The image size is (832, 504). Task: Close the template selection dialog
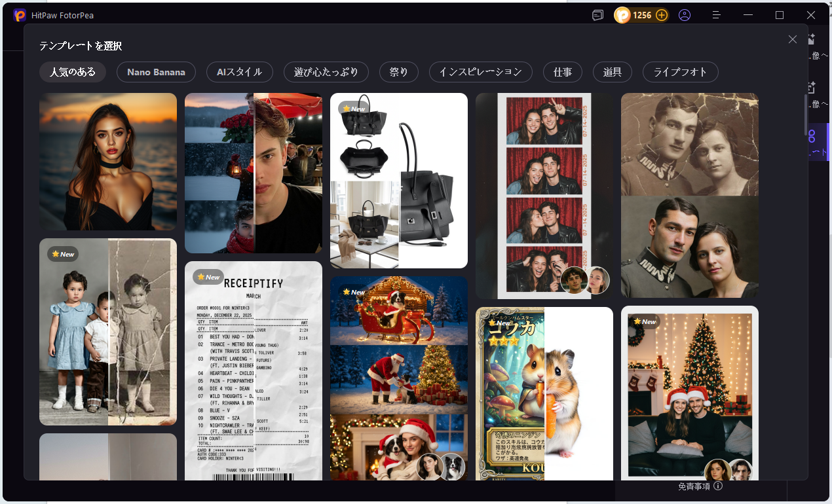(793, 39)
